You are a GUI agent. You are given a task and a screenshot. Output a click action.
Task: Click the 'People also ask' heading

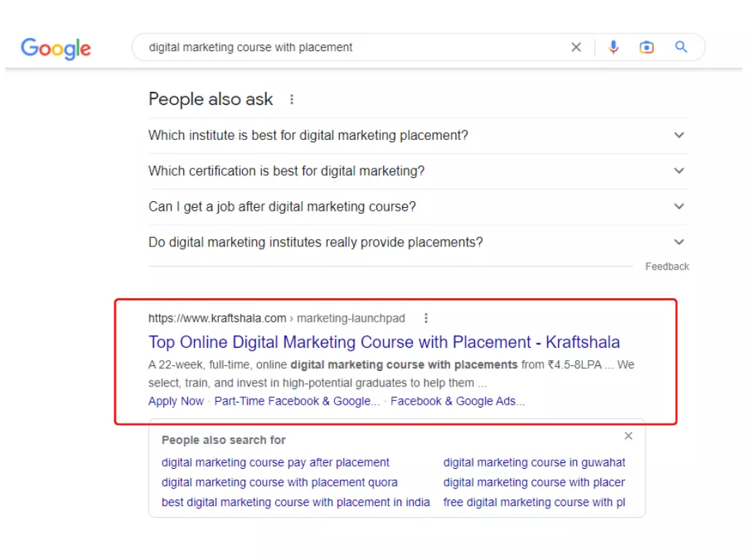tap(211, 99)
